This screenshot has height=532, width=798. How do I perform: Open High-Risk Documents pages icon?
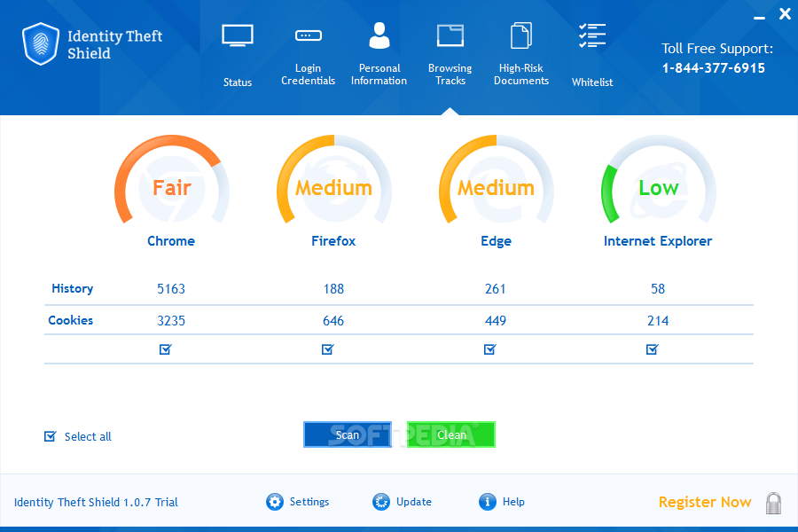coord(521,35)
